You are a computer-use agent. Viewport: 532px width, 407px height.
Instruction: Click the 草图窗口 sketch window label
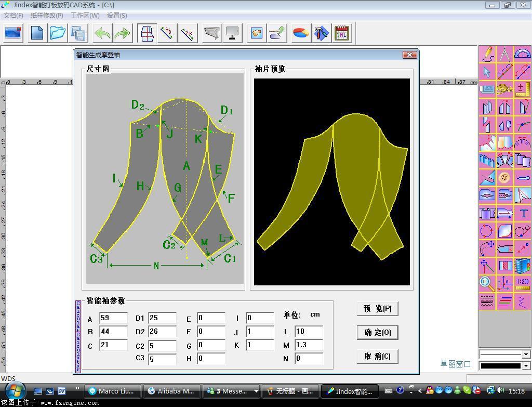click(455, 364)
